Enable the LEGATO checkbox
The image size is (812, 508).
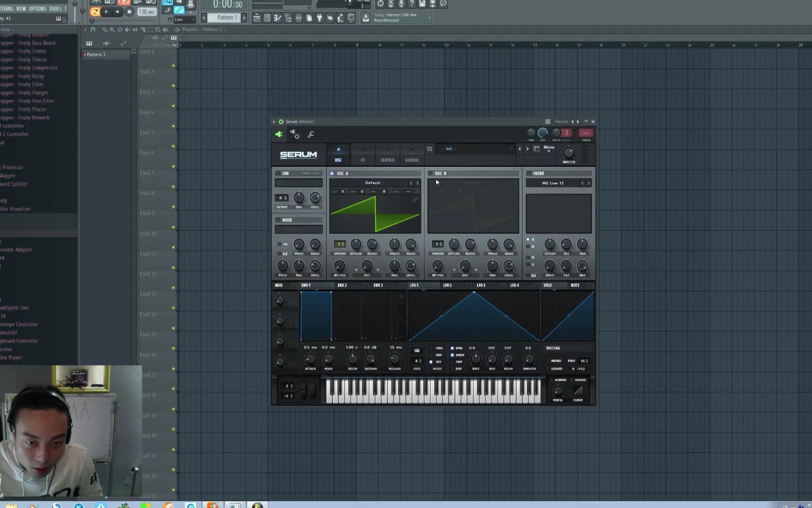coord(548,369)
